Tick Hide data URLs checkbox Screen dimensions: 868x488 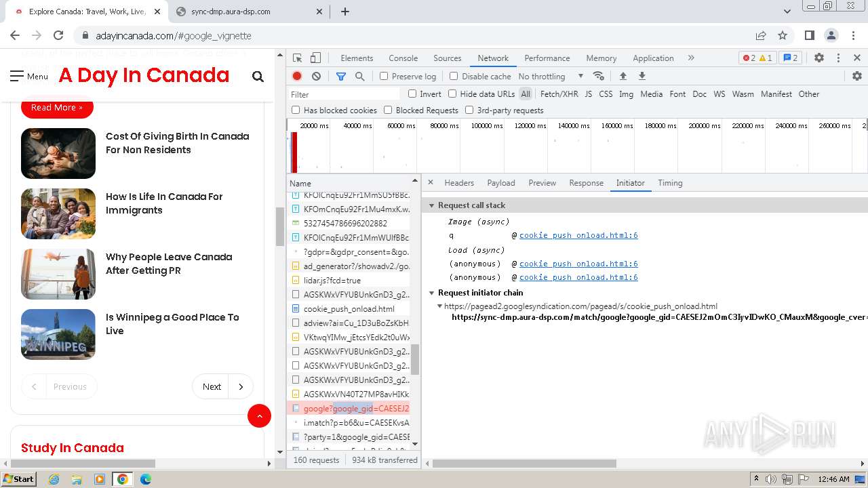452,94
